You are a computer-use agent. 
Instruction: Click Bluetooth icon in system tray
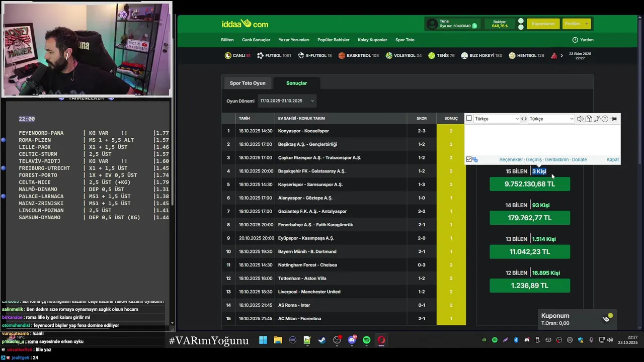pyautogui.click(x=516, y=340)
